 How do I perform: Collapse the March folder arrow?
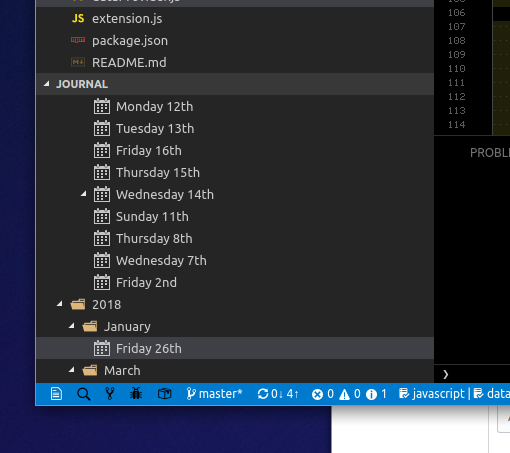click(x=72, y=370)
